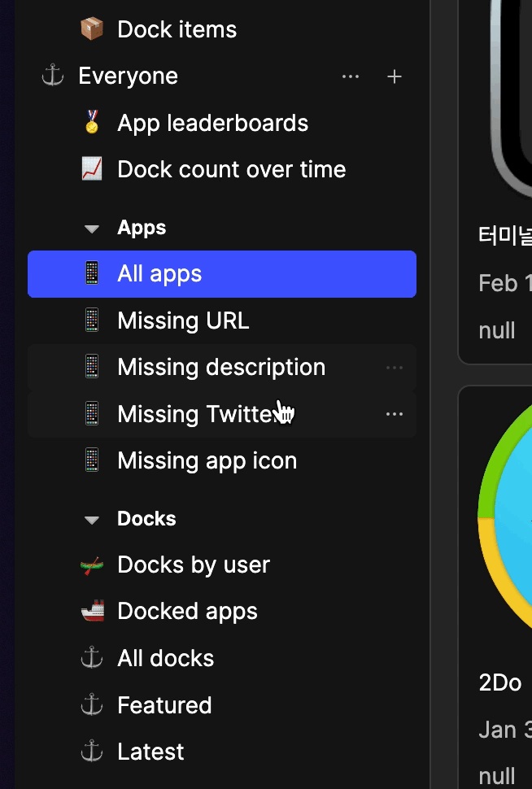This screenshot has height=789, width=532.
Task: Go to the All docks page
Action: (165, 659)
